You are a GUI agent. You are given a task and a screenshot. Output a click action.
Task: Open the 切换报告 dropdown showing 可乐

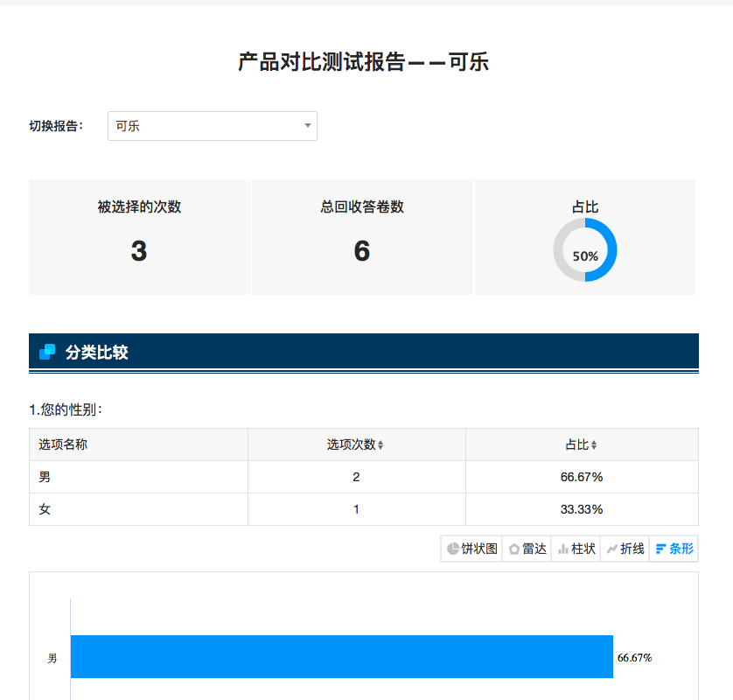click(213, 126)
